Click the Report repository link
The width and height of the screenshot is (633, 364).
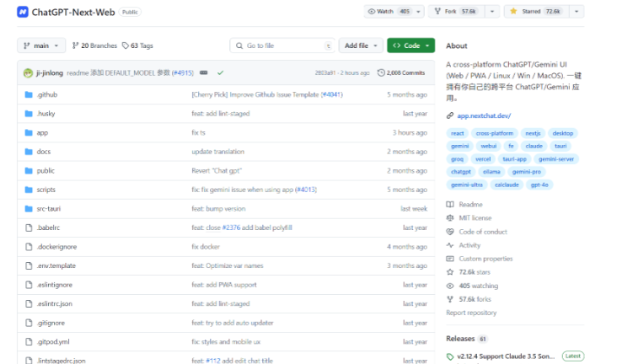point(471,313)
